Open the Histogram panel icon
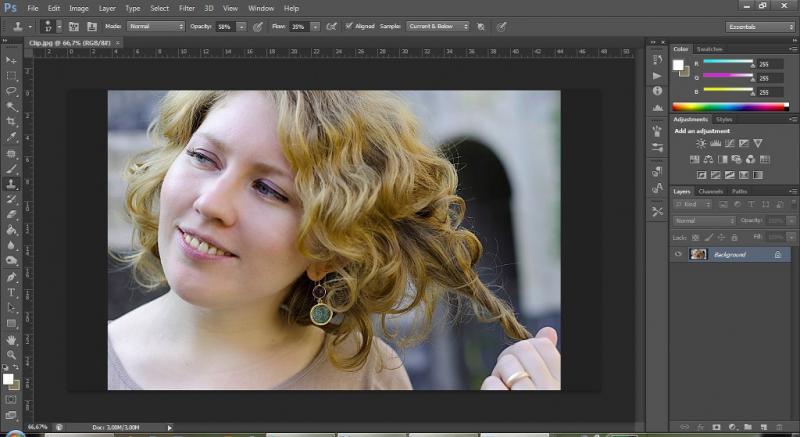The width and height of the screenshot is (800, 437). 657,107
